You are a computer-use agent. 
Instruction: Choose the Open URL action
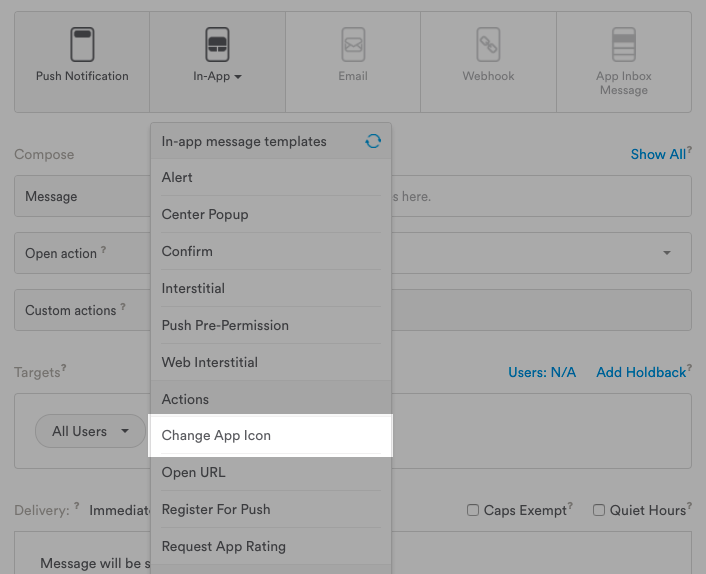pos(271,472)
